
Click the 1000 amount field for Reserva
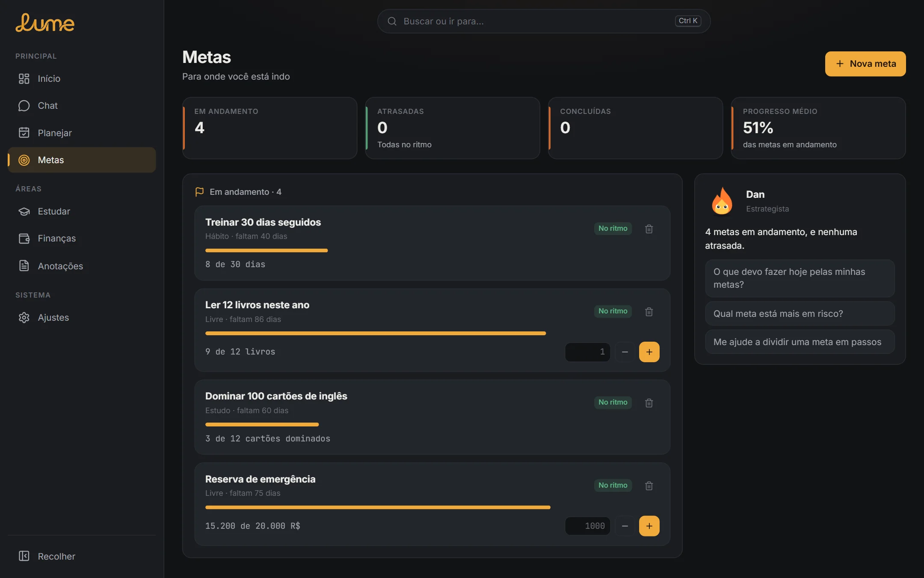pos(588,526)
